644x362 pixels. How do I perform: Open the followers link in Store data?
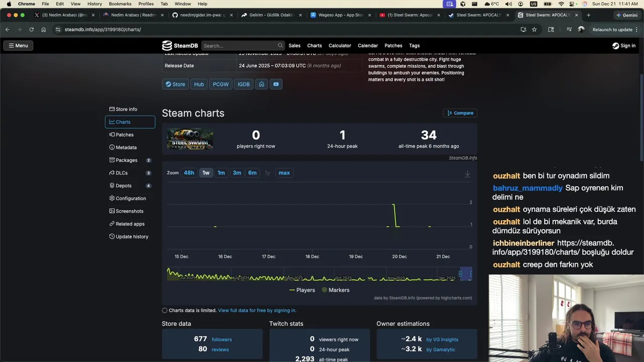(222, 340)
